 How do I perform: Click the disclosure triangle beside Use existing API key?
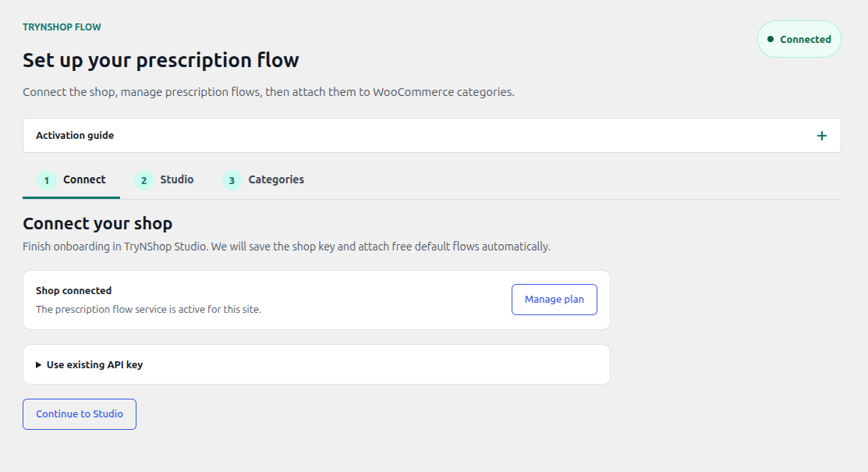[x=38, y=364]
